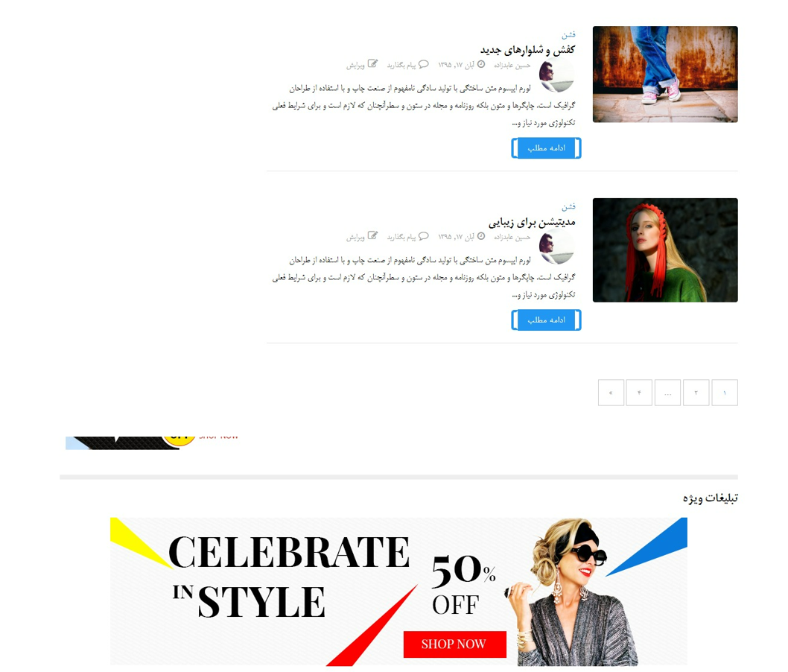Click the author avatar in the first post
The image size is (788, 672).
557,75
